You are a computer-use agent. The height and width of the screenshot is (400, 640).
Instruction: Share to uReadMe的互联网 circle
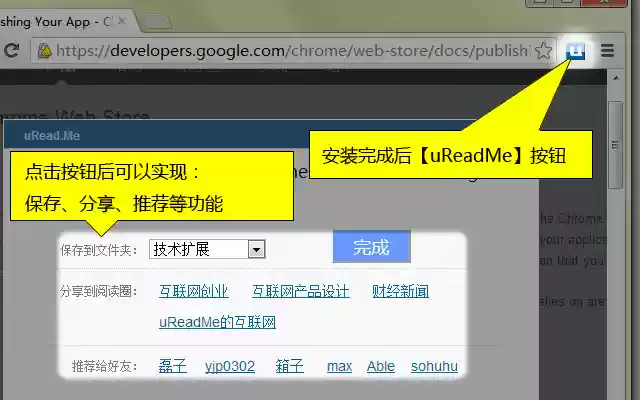pyautogui.click(x=218, y=322)
